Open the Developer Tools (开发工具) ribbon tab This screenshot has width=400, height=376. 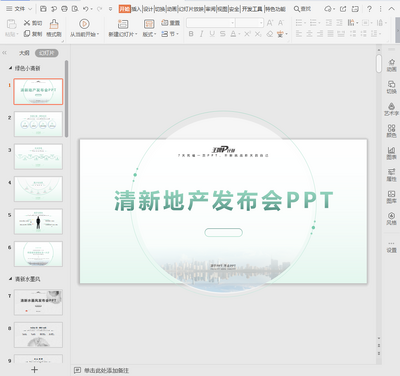[252, 9]
